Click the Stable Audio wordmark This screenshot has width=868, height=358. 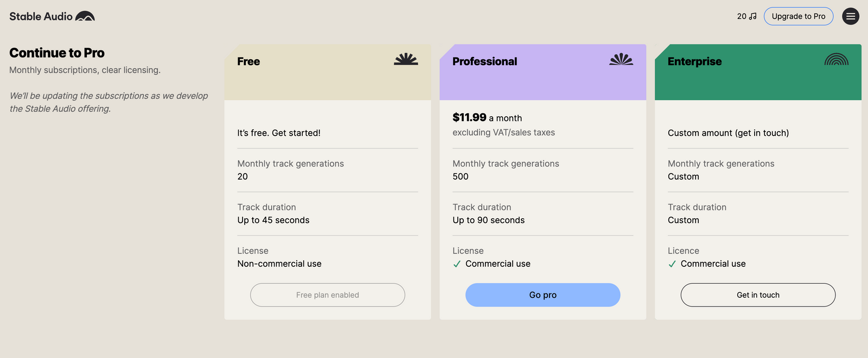(41, 16)
